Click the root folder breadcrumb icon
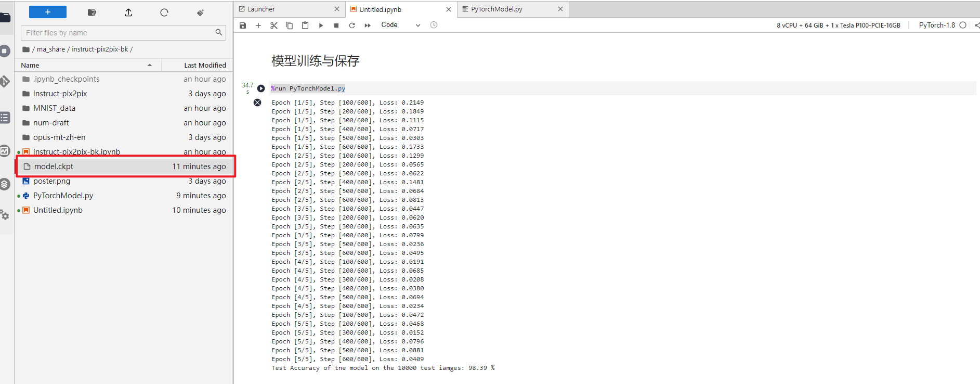The width and height of the screenshot is (980, 384). pyautogui.click(x=26, y=49)
